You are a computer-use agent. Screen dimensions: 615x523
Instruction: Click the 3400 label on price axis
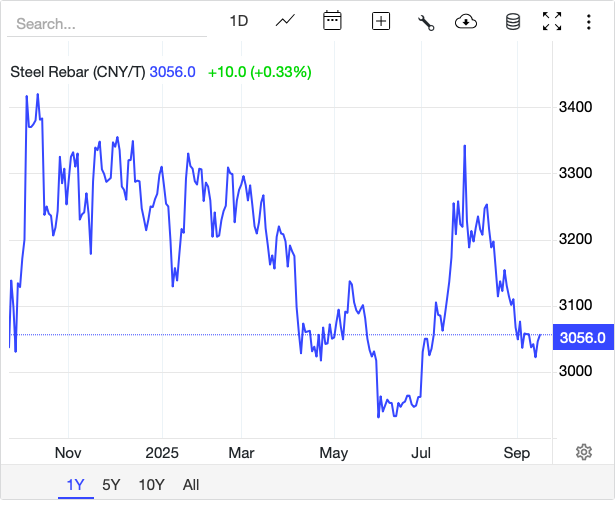point(575,107)
